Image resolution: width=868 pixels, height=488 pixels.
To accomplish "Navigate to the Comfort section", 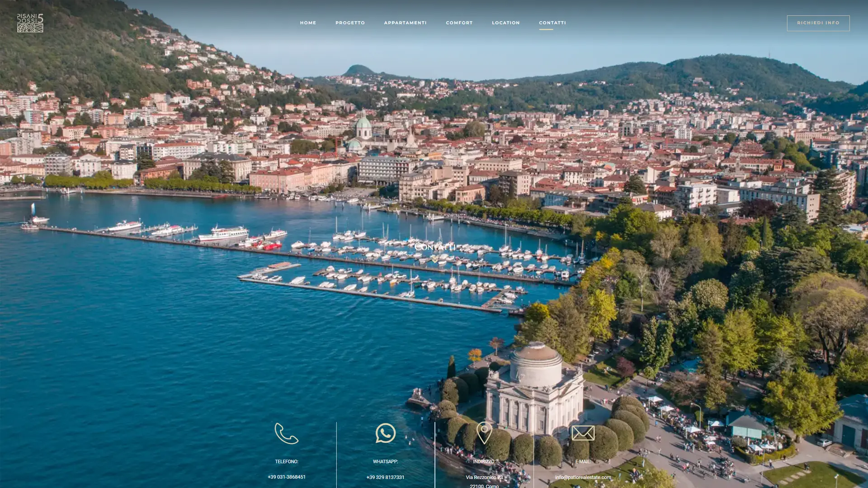I will pyautogui.click(x=459, y=23).
